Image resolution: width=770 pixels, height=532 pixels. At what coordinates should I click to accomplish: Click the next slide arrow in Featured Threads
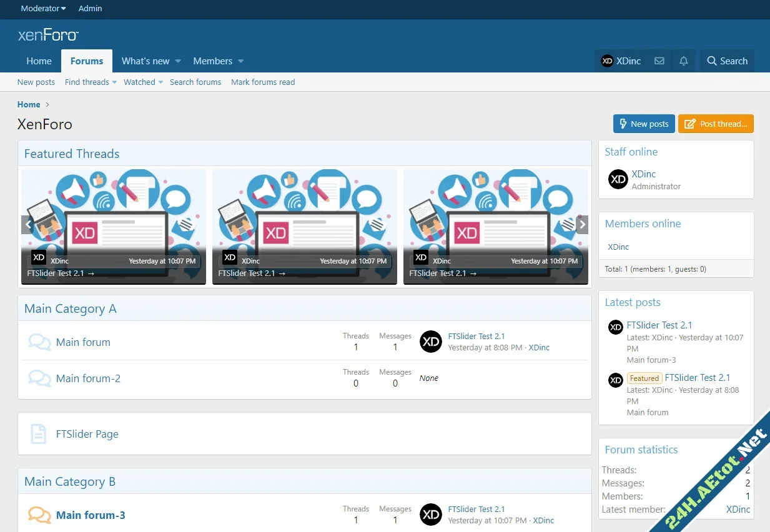pyautogui.click(x=582, y=225)
